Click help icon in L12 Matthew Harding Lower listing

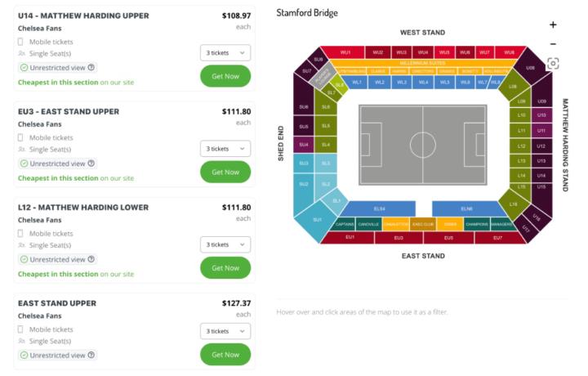[x=91, y=259]
